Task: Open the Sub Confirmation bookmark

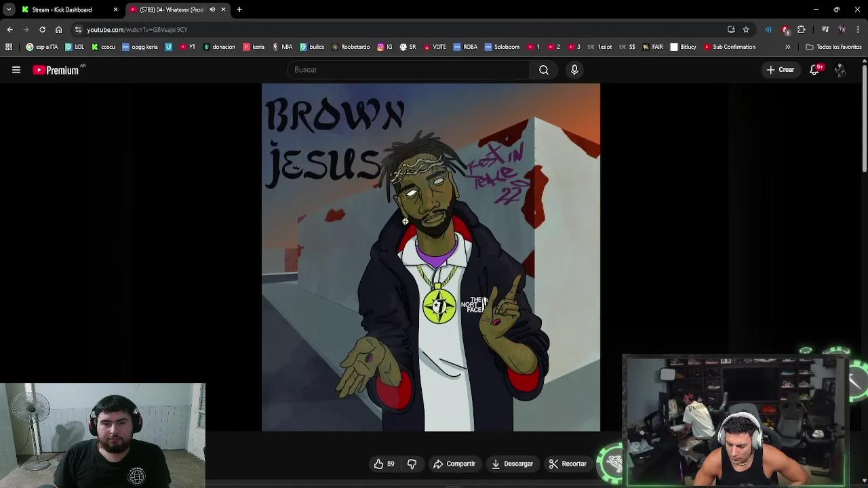Action: click(730, 47)
